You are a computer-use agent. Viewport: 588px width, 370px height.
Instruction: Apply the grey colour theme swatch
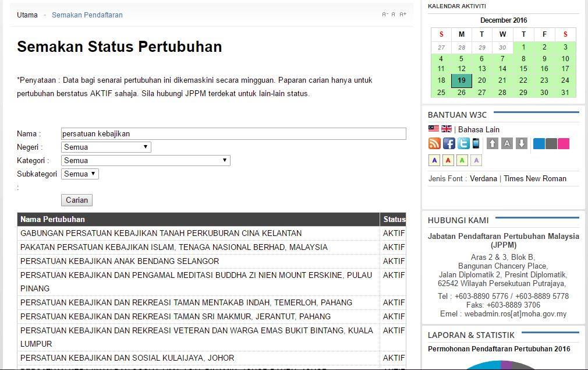tap(551, 143)
